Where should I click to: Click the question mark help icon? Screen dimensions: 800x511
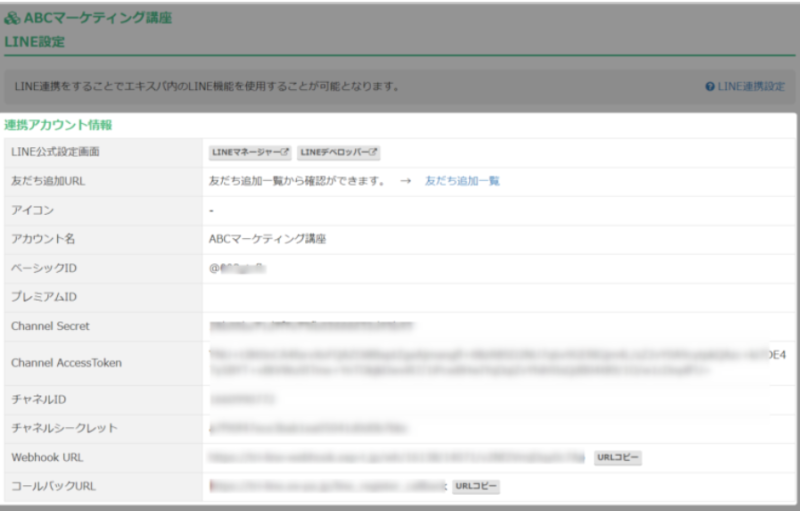pyautogui.click(x=710, y=87)
